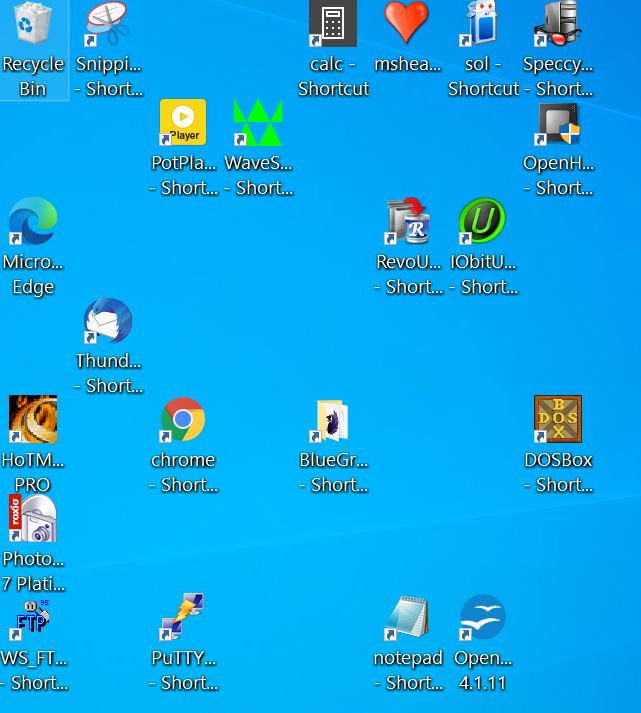Click the 'OpenH... - Short...' label text

coord(558,175)
